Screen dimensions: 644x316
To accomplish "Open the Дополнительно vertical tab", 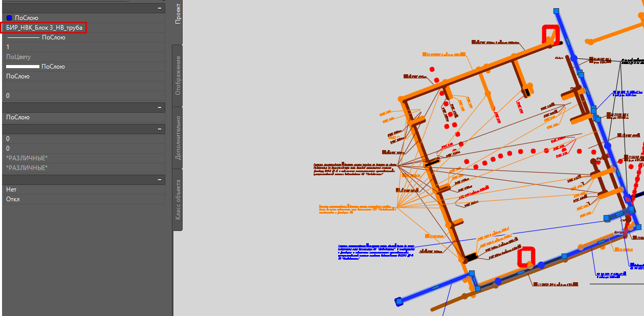I will [177, 137].
